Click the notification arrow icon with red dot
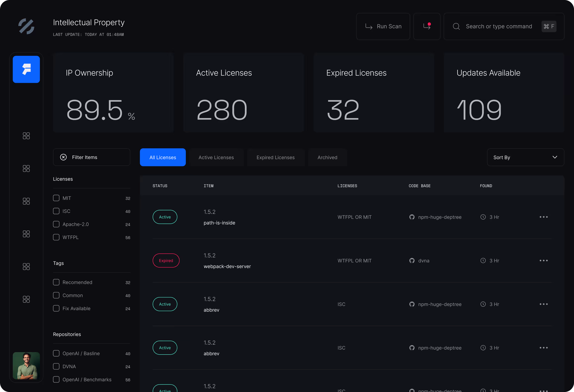Image resolution: width=574 pixels, height=392 pixels. (x=427, y=26)
